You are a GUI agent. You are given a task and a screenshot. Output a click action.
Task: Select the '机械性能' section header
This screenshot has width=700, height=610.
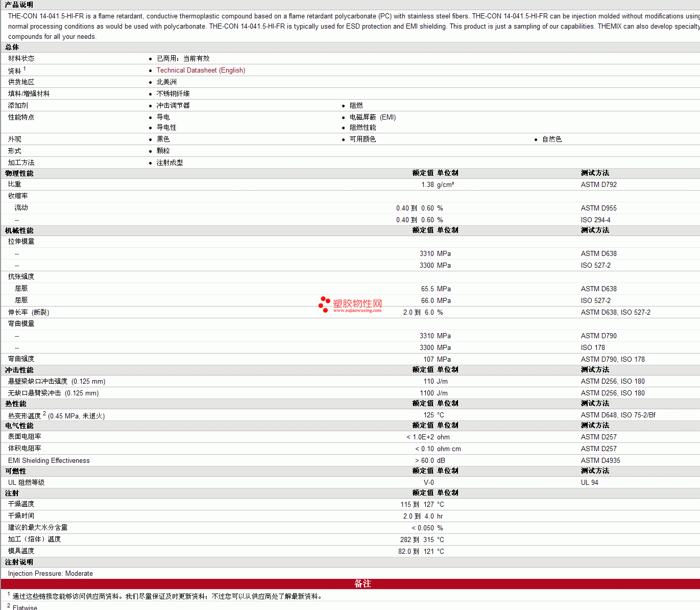click(19, 231)
